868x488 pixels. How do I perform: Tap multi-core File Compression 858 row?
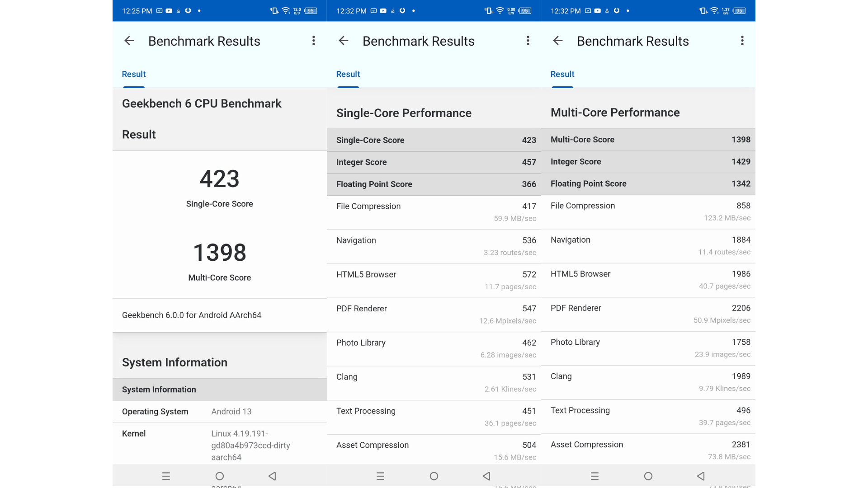tap(648, 212)
